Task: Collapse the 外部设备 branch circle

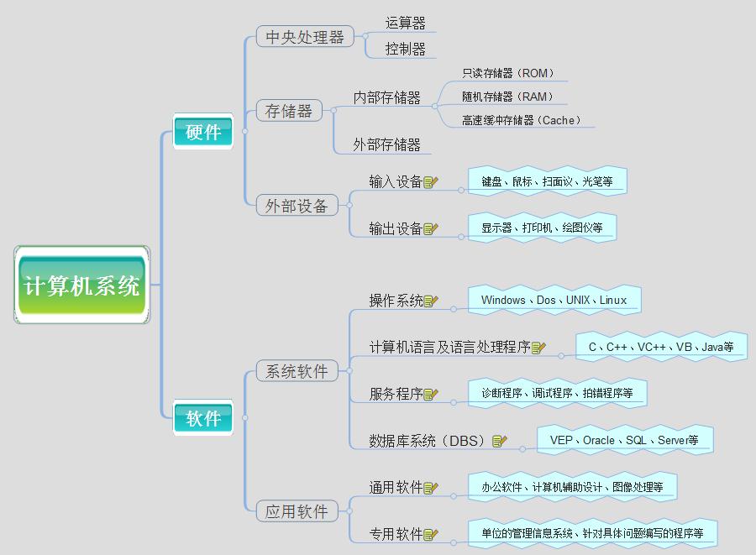Action: 349,205
